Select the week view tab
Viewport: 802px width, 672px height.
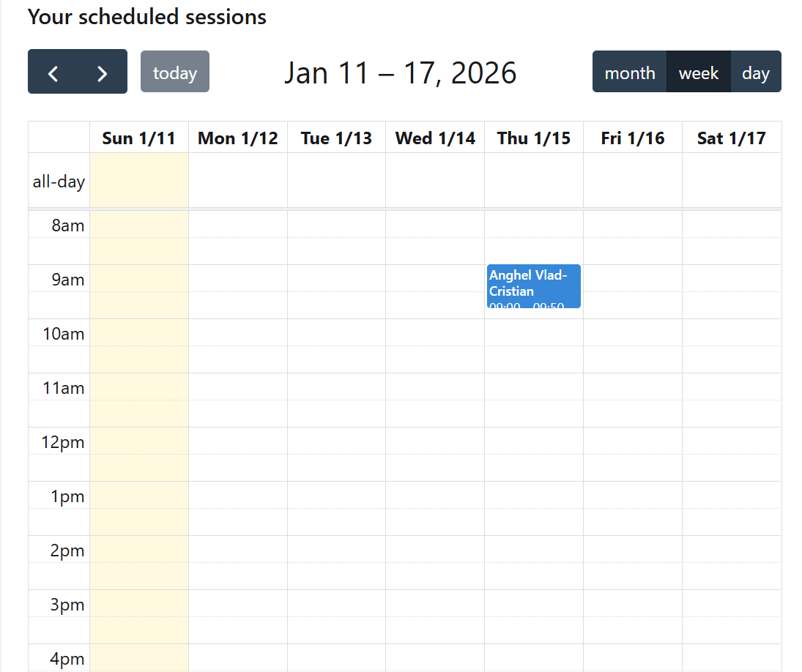pos(699,72)
